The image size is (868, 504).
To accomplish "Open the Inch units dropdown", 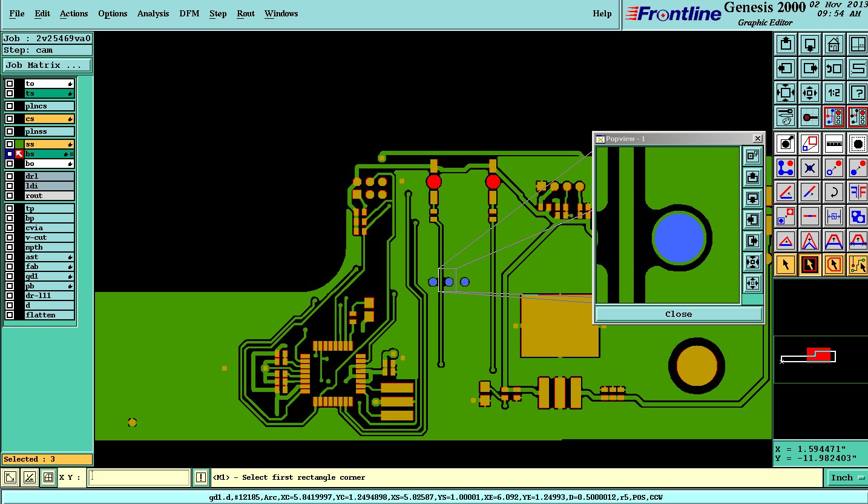I will [x=846, y=477].
